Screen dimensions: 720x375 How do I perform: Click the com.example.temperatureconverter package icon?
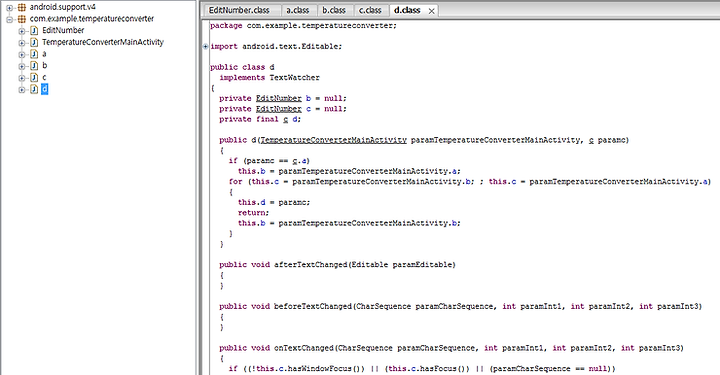[22, 19]
